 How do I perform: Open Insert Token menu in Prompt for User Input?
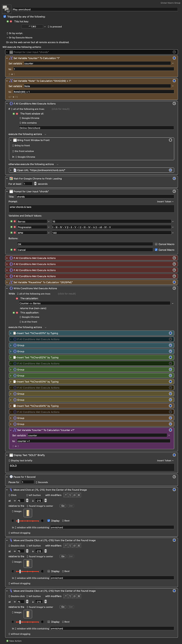(x=165, y=202)
